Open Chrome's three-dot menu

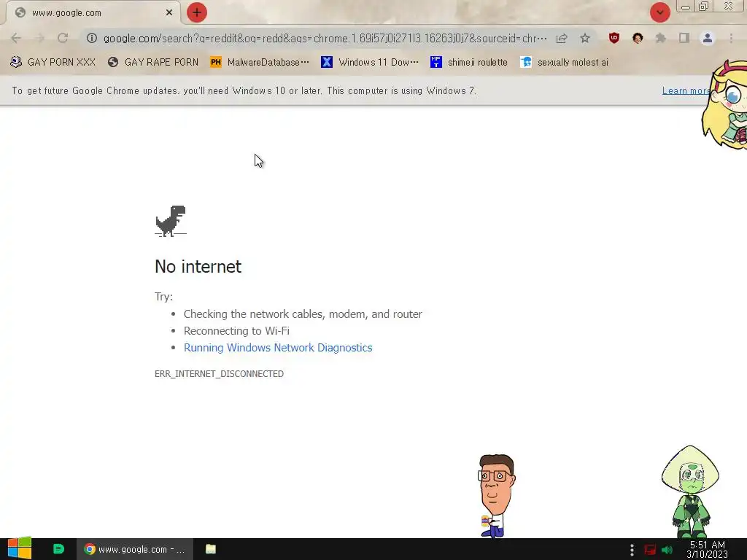tap(731, 38)
